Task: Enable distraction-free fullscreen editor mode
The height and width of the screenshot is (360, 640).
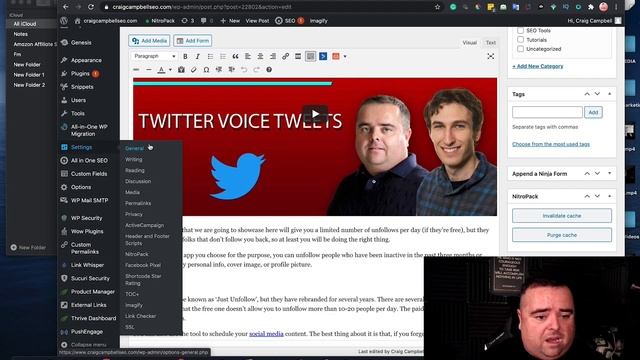Action: 491,56
